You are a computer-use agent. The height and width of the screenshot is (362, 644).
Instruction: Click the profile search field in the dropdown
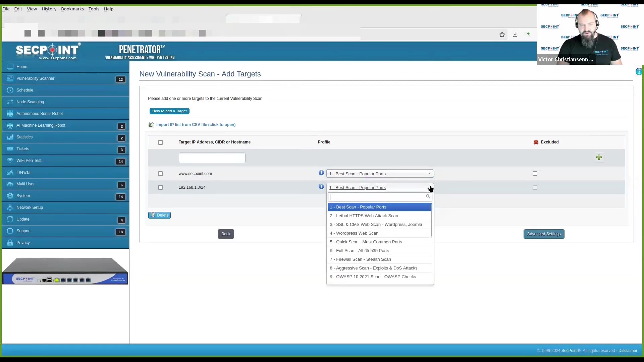click(377, 197)
